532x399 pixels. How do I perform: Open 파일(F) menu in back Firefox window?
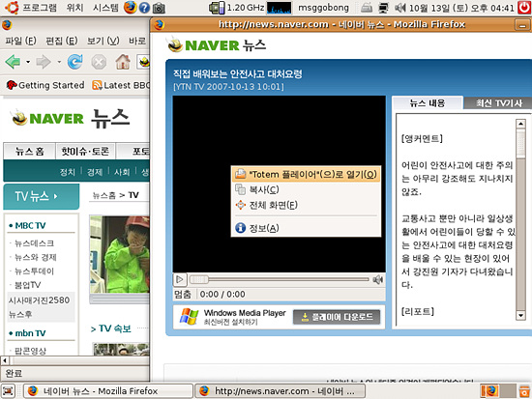pos(20,41)
